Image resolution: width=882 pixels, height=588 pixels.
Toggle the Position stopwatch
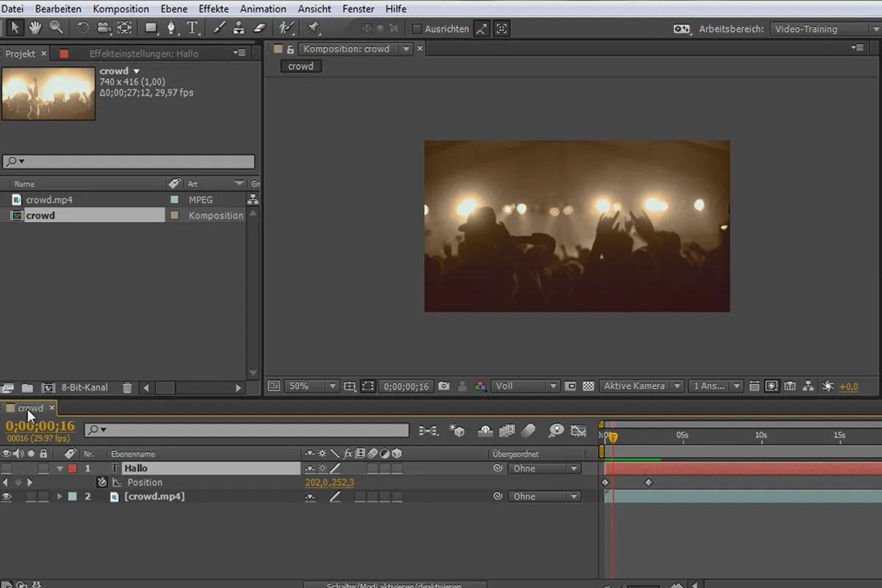pyautogui.click(x=102, y=482)
